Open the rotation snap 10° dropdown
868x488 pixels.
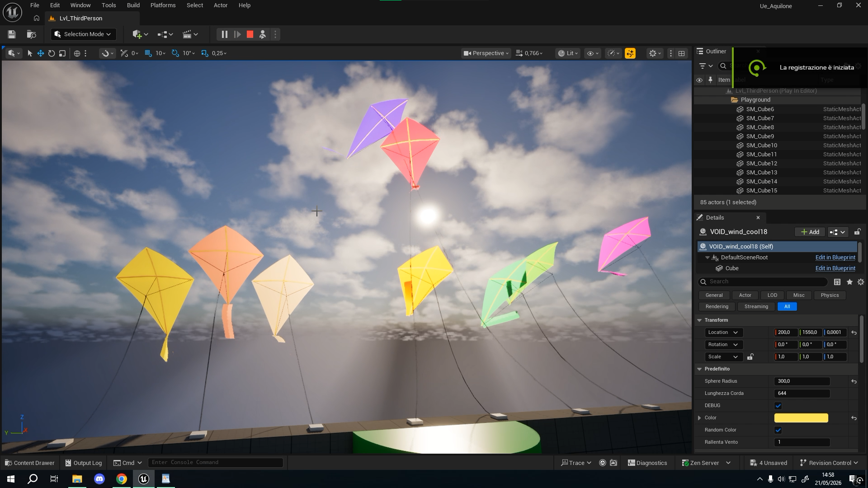coord(189,53)
